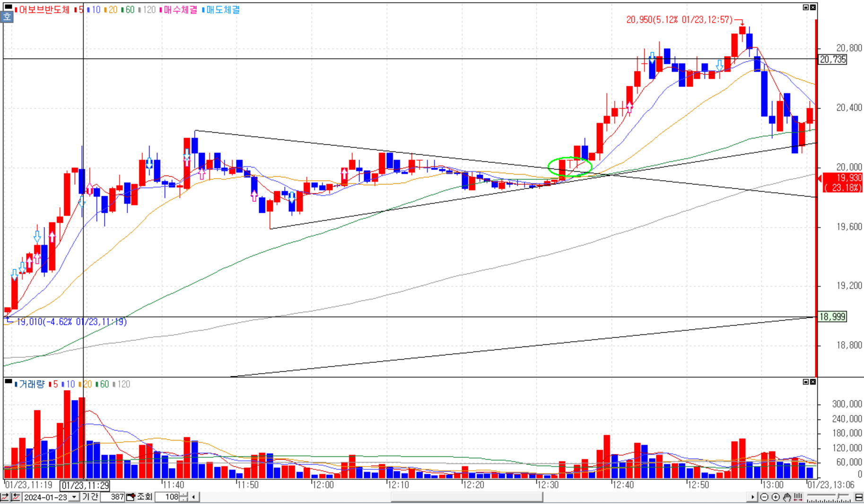The width and height of the screenshot is (864, 504).
Task: Click the candle spacing adjust icon
Action: click(x=798, y=497)
